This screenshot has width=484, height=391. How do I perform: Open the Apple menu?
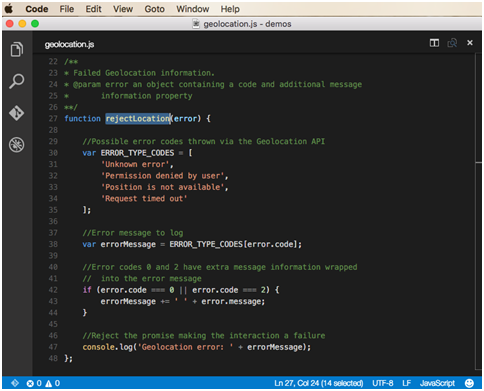(9, 9)
